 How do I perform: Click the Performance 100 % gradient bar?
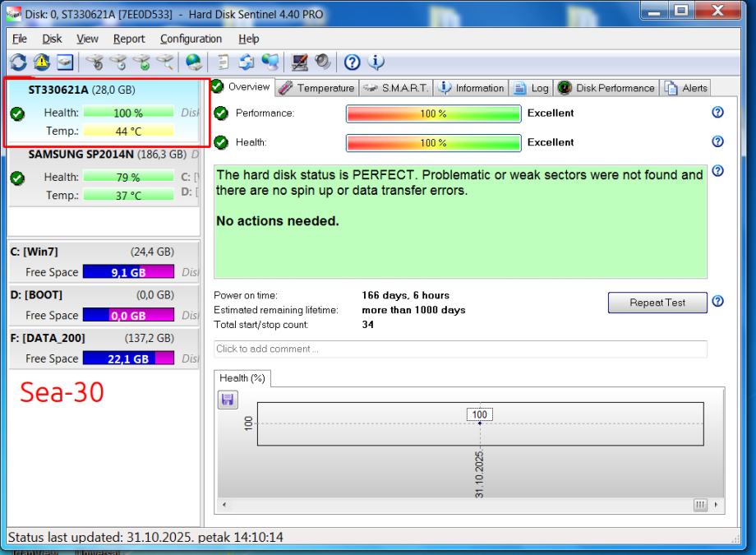coord(433,114)
